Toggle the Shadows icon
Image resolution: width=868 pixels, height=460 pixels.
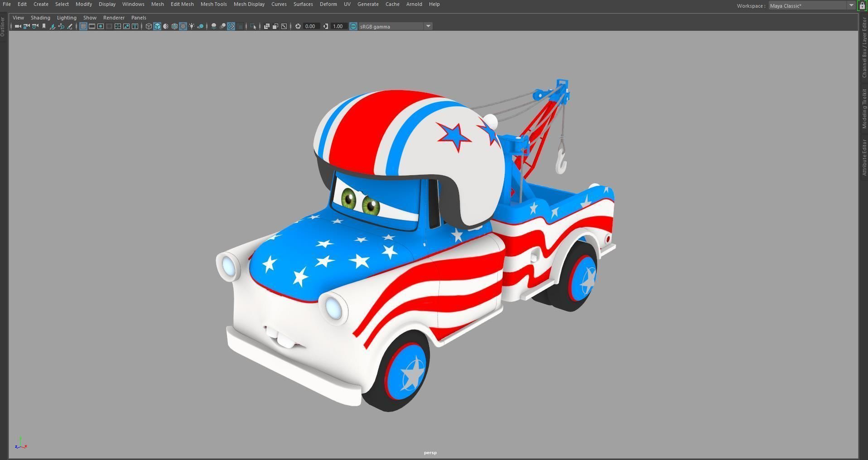pyautogui.click(x=200, y=26)
